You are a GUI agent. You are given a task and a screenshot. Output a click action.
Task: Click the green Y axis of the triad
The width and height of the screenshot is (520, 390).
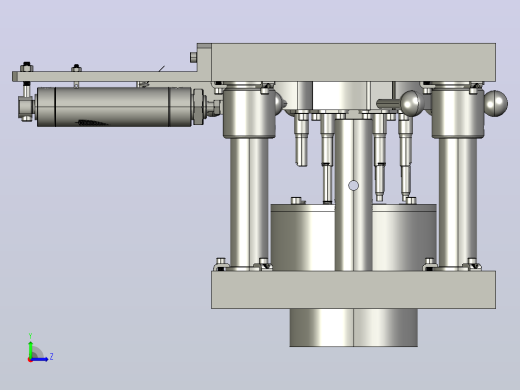pos(30,349)
